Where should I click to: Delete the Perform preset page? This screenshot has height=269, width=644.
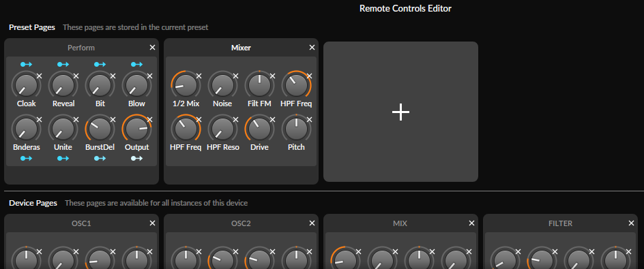pos(152,48)
